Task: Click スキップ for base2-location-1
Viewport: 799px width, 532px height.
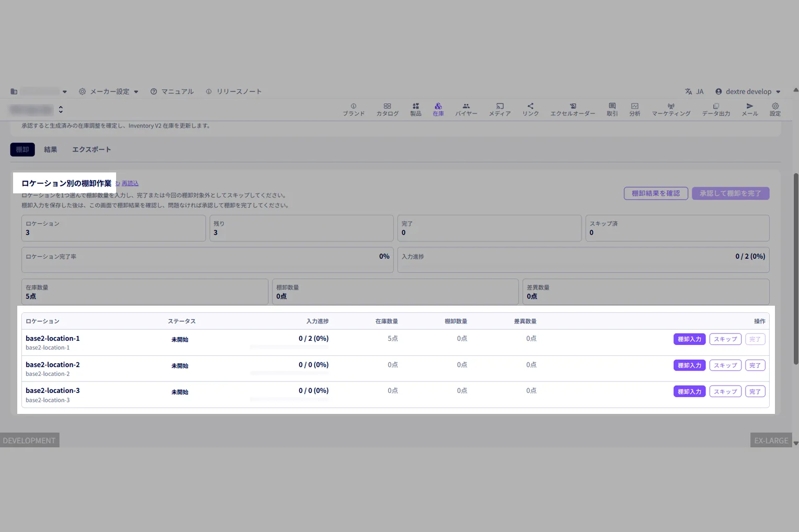Action: click(x=725, y=339)
